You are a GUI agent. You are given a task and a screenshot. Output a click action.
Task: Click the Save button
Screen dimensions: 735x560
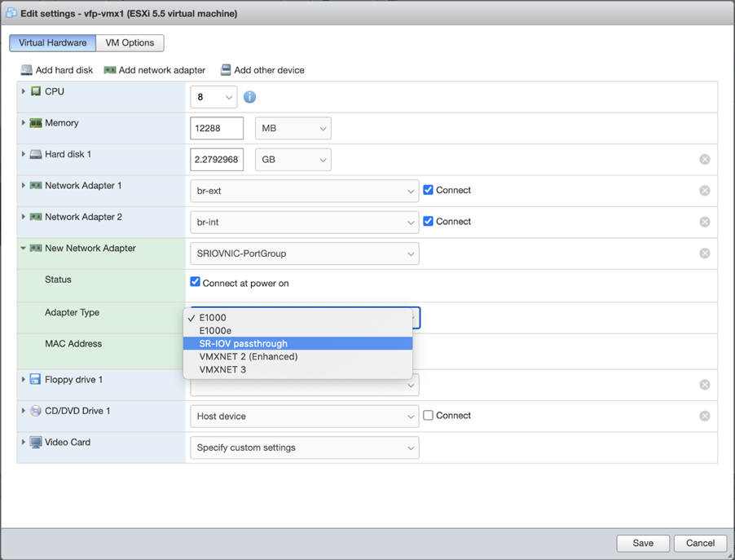[643, 543]
